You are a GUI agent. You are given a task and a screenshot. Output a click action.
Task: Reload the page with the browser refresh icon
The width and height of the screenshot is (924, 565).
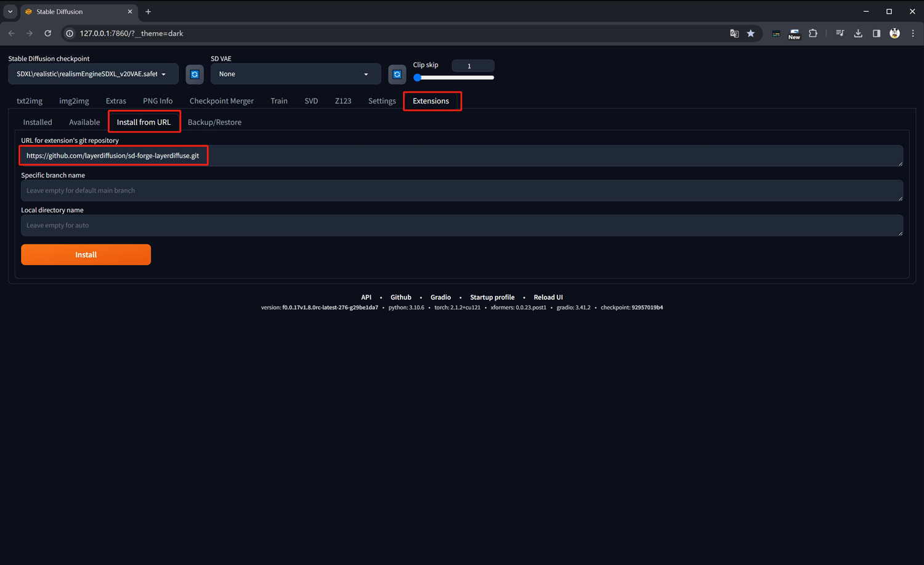(47, 33)
